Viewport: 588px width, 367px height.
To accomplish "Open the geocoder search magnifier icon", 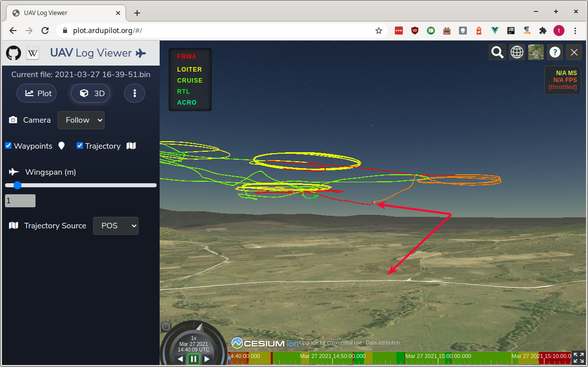I will coord(497,52).
